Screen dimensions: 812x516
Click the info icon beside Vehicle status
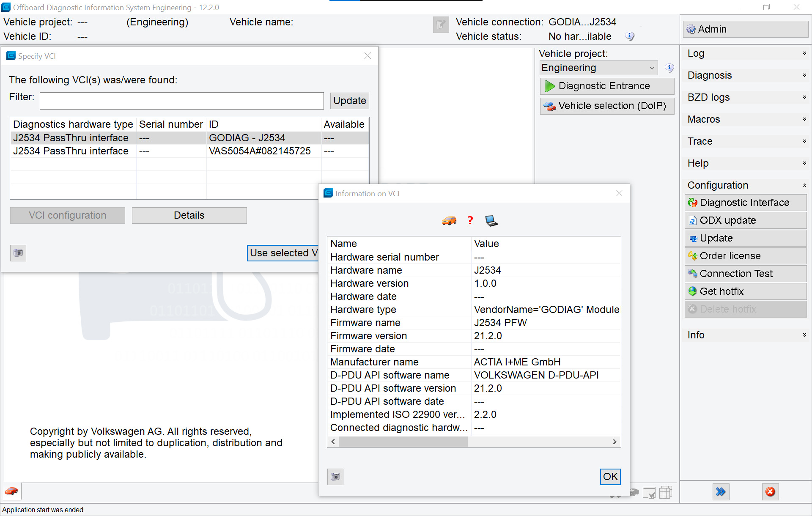click(x=630, y=36)
